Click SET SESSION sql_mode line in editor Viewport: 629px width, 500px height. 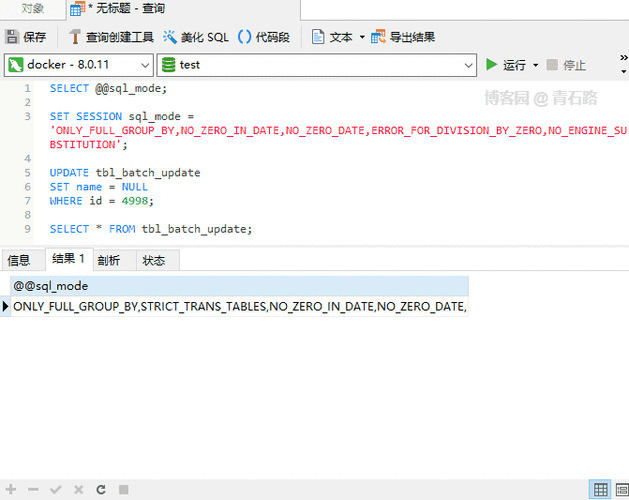(x=122, y=116)
